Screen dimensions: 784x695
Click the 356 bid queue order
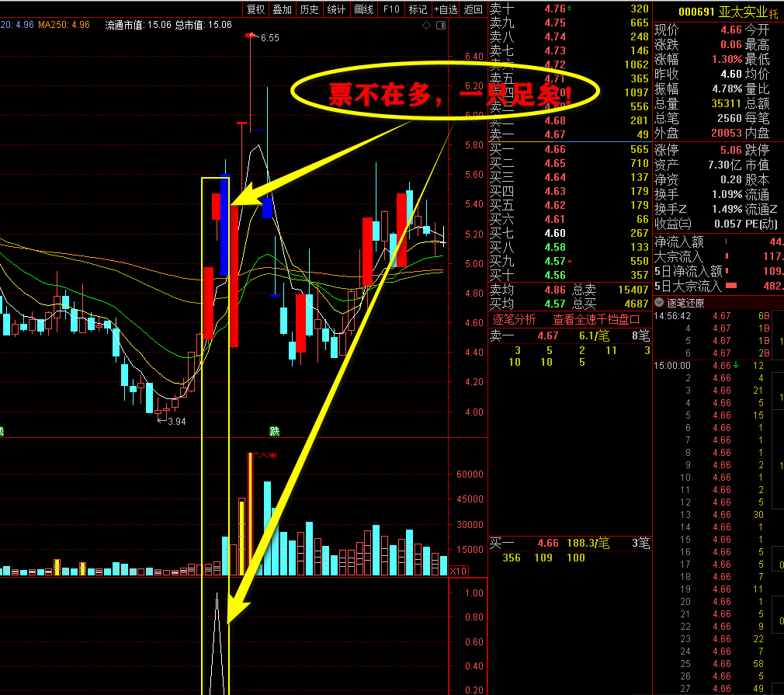511,558
